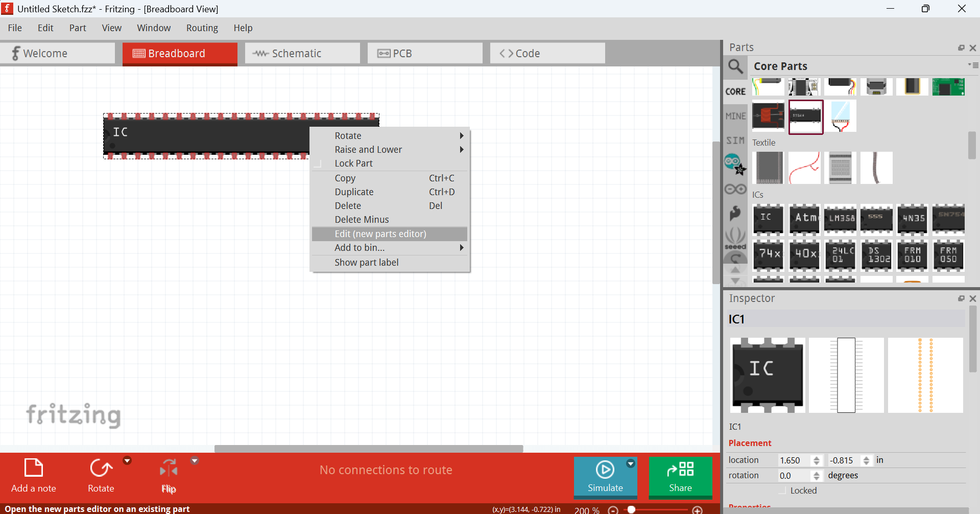The image size is (980, 514).
Task: Toggle Lock Part checkbox in context menu
Action: click(318, 163)
